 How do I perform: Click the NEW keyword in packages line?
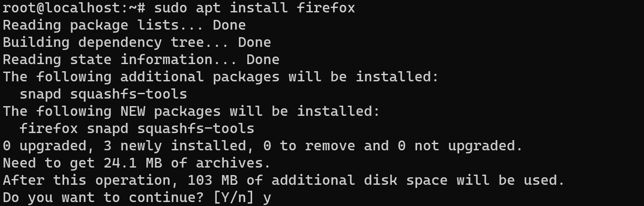[133, 111]
